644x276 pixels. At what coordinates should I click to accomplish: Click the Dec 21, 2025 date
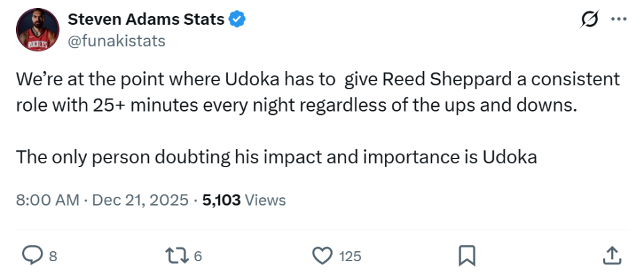click(x=138, y=199)
